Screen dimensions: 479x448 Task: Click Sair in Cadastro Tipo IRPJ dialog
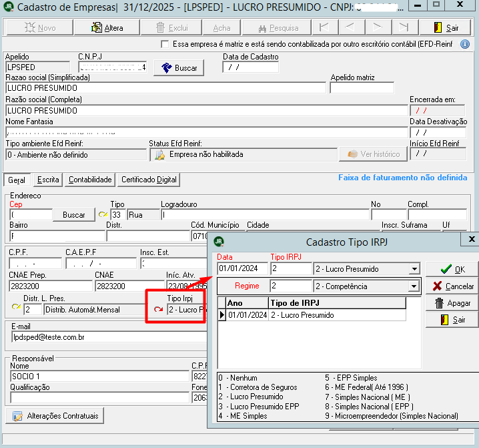452,320
